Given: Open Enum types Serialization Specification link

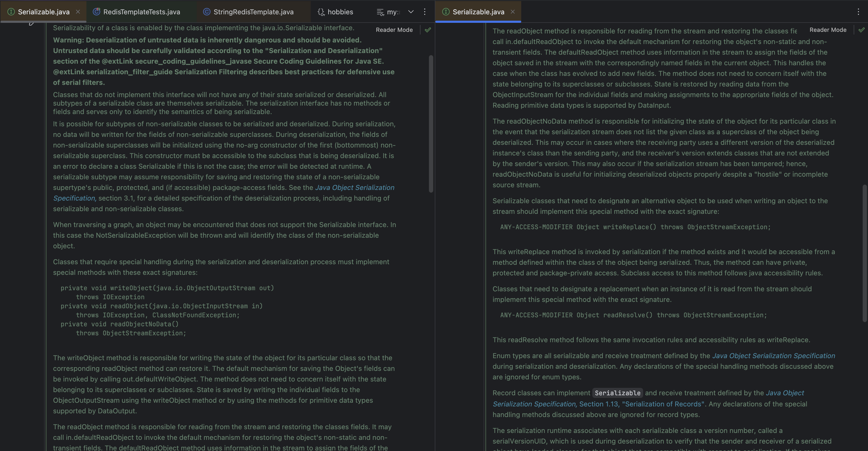Looking at the screenshot, I should (773, 356).
